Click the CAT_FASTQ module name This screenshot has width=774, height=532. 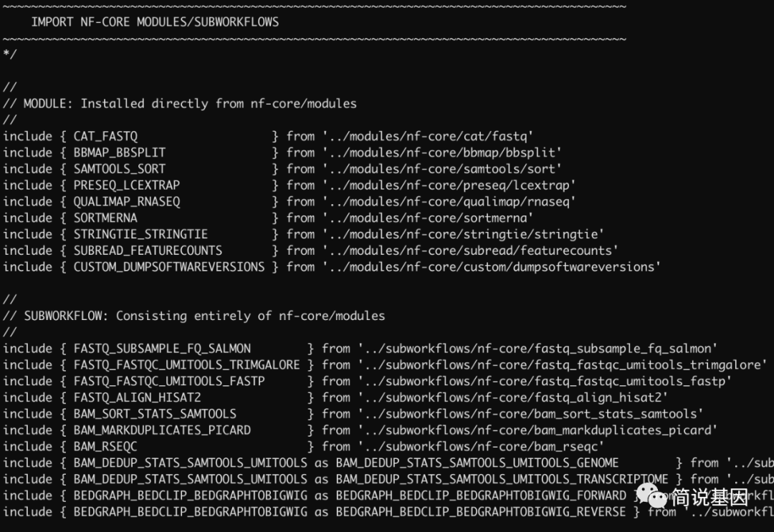point(105,137)
